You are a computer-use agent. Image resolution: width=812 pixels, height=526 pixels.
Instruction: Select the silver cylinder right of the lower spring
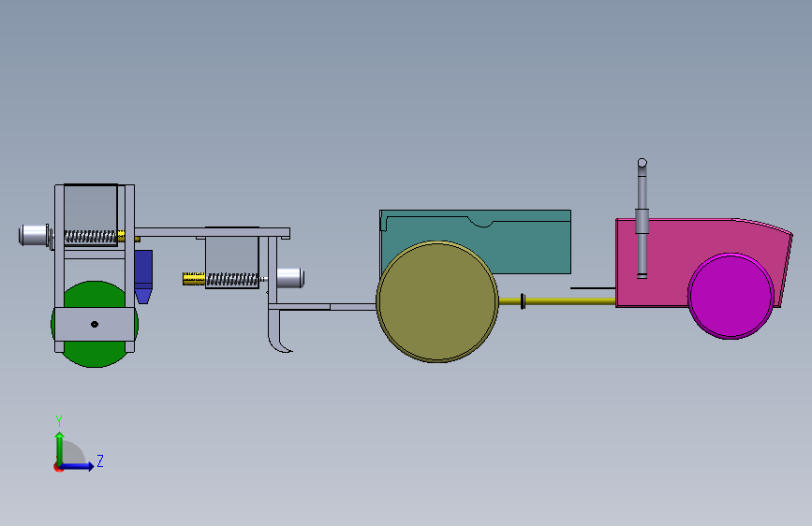tap(290, 278)
